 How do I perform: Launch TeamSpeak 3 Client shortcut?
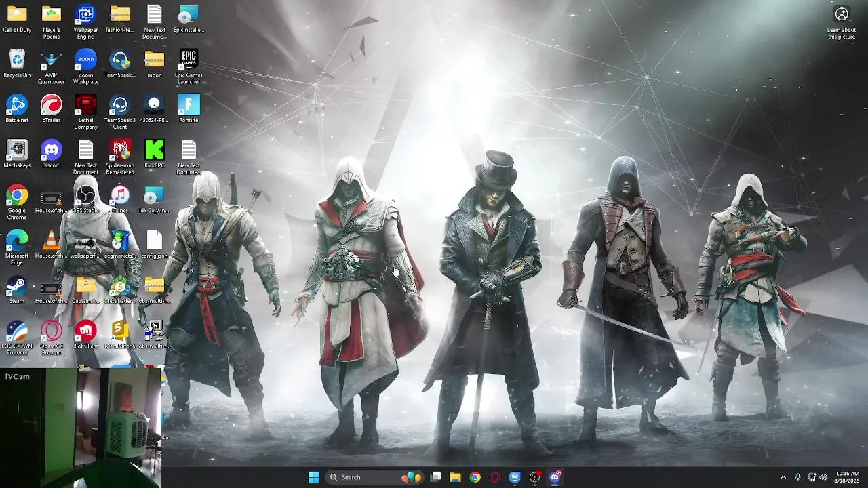pos(120,113)
